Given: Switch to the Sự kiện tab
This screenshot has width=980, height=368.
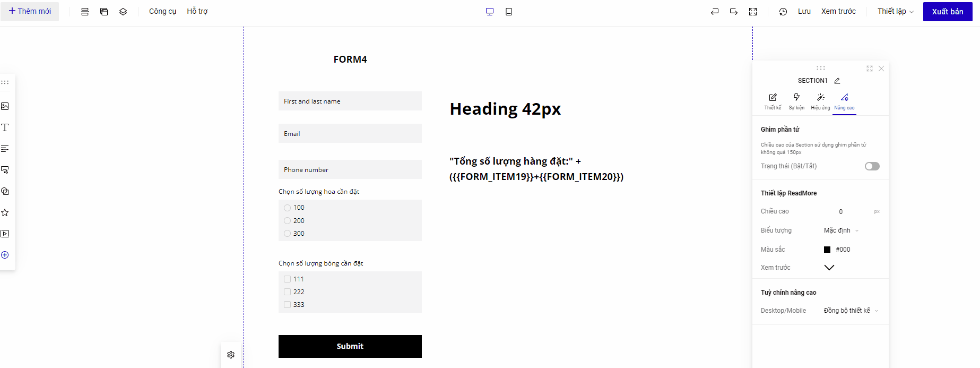Looking at the screenshot, I should 796,100.
